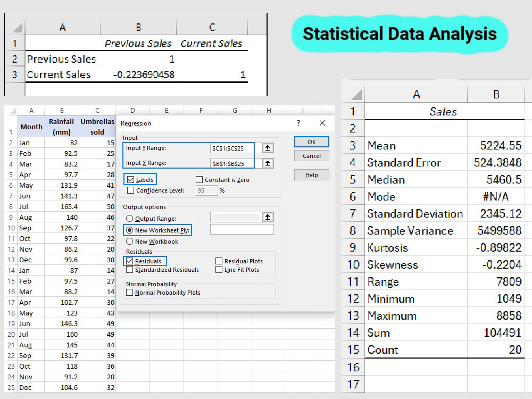Enable the Residual Plots checkbox
The width and height of the screenshot is (532, 399).
point(219,261)
